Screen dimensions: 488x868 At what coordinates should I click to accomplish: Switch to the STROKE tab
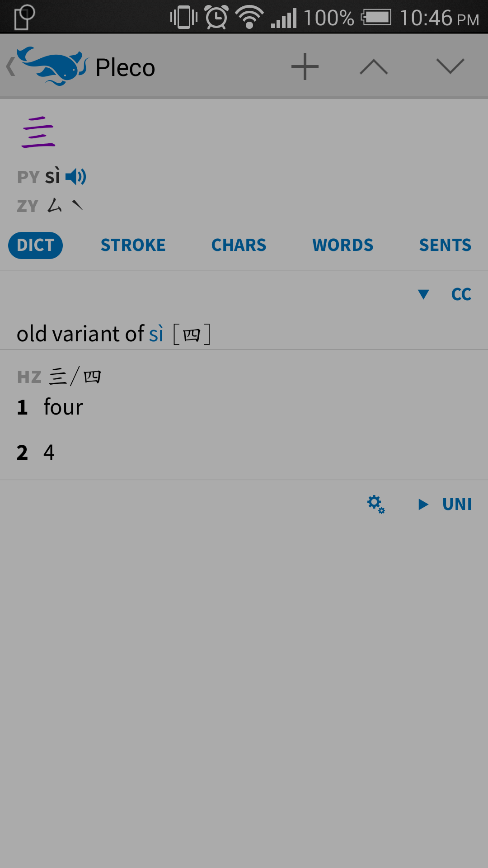(133, 245)
